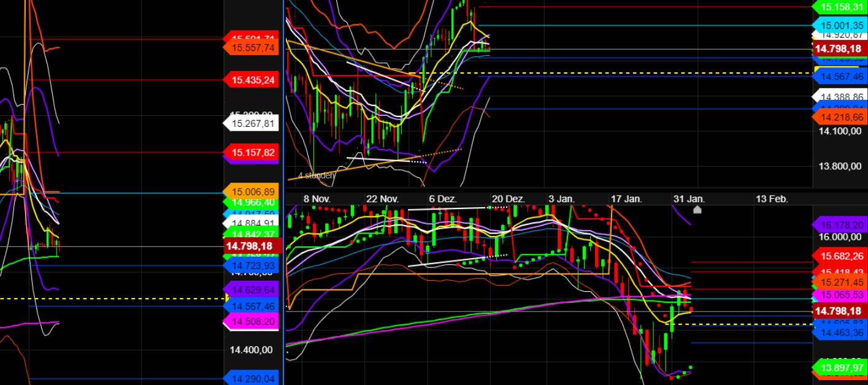Open the 4 Stunden timeframe selector
Viewport: 868px width, 385px height.
[317, 176]
